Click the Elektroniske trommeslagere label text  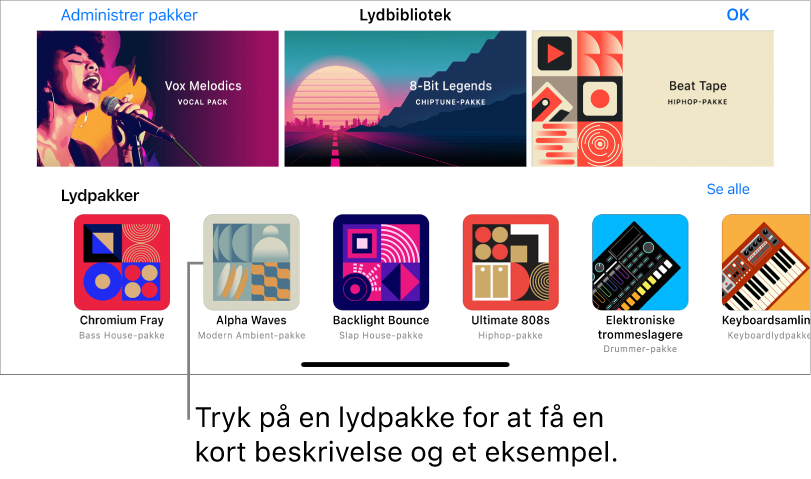(640, 327)
